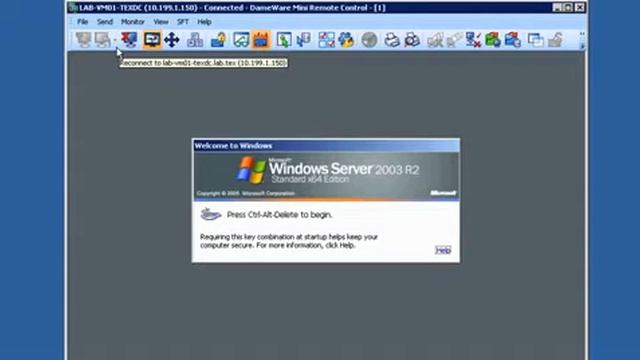The image size is (640, 360).
Task: Click the blue and red box icon
Action: (x=513, y=40)
